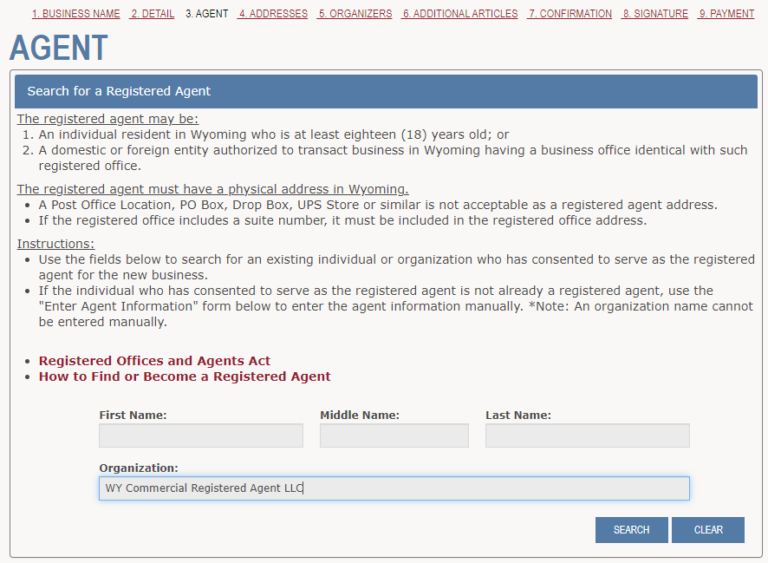Viewport: 768px width, 563px height.
Task: Open the 9. Payment step
Action: coord(726,14)
